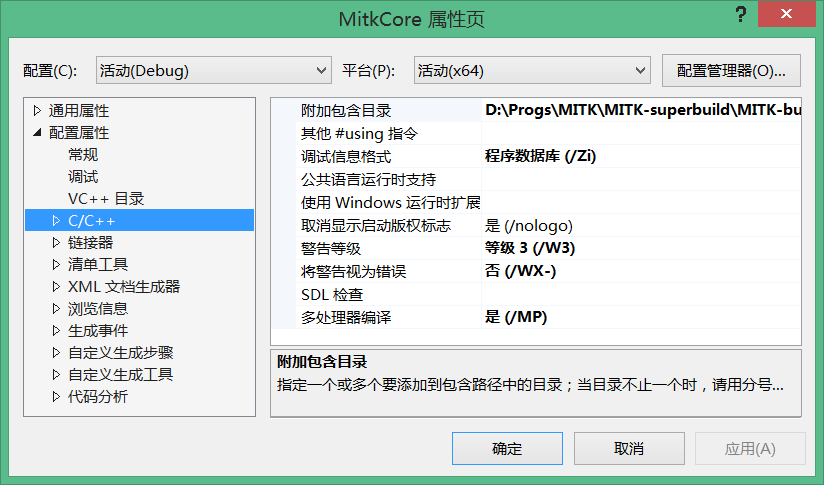Select the 通用属性 tree item label

[x=79, y=110]
